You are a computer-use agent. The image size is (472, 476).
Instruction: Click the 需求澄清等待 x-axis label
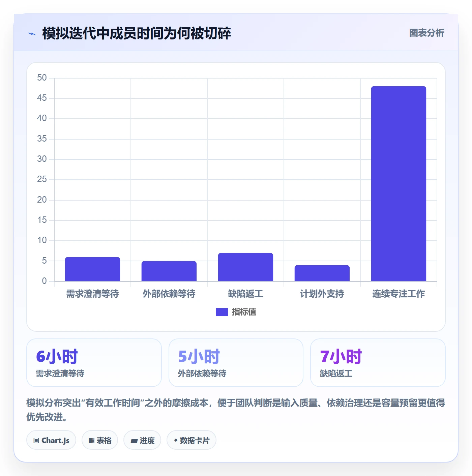[92, 294]
